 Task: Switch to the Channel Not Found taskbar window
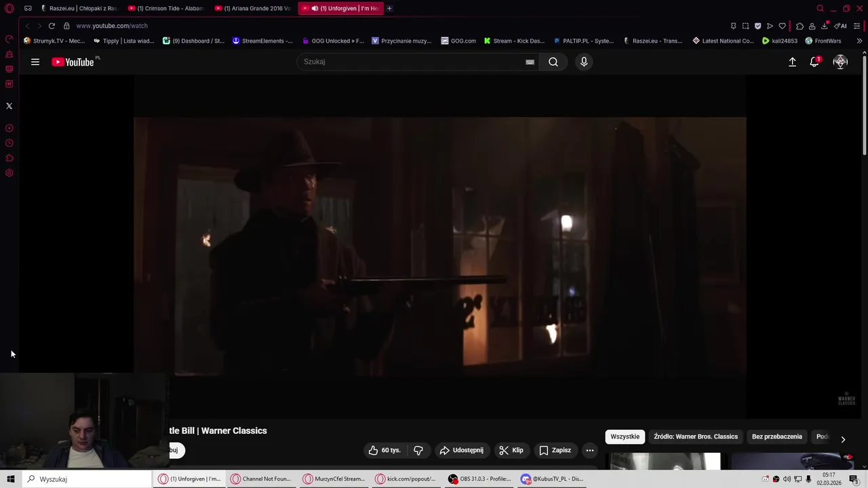tap(261, 479)
